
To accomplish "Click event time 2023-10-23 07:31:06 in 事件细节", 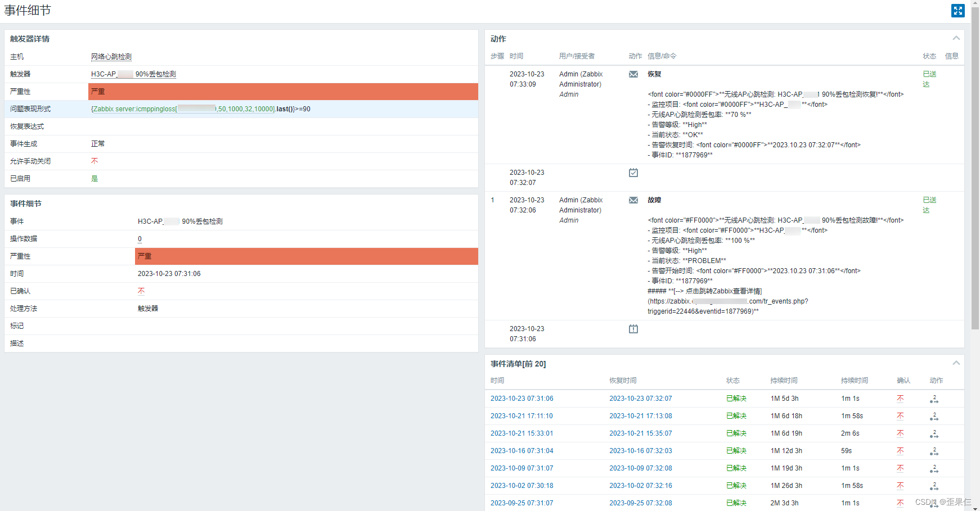I will click(169, 274).
